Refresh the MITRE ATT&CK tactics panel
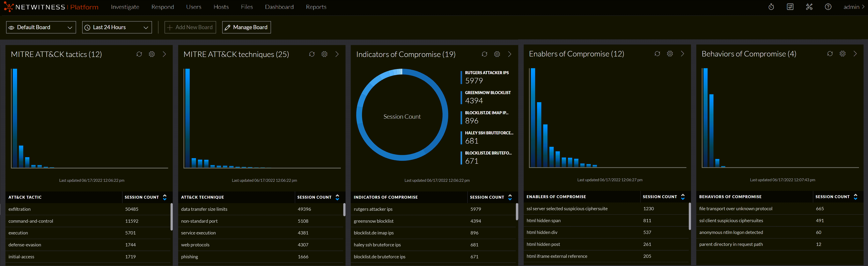This screenshot has height=266, width=868. (139, 54)
